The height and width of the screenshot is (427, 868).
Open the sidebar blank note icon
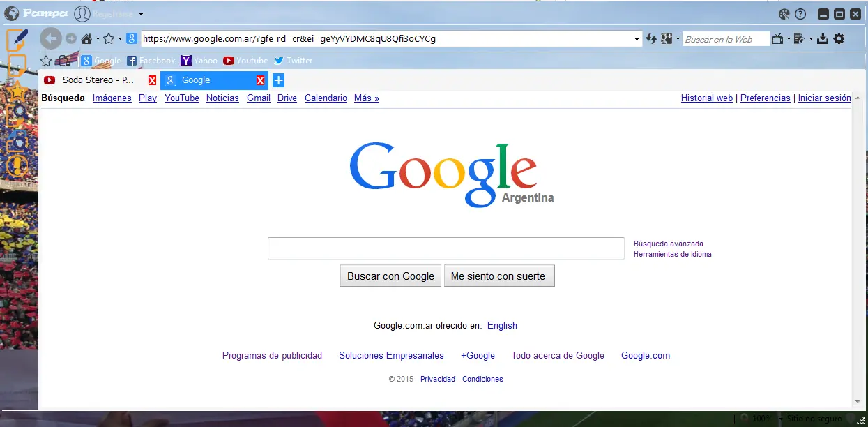tap(17, 66)
